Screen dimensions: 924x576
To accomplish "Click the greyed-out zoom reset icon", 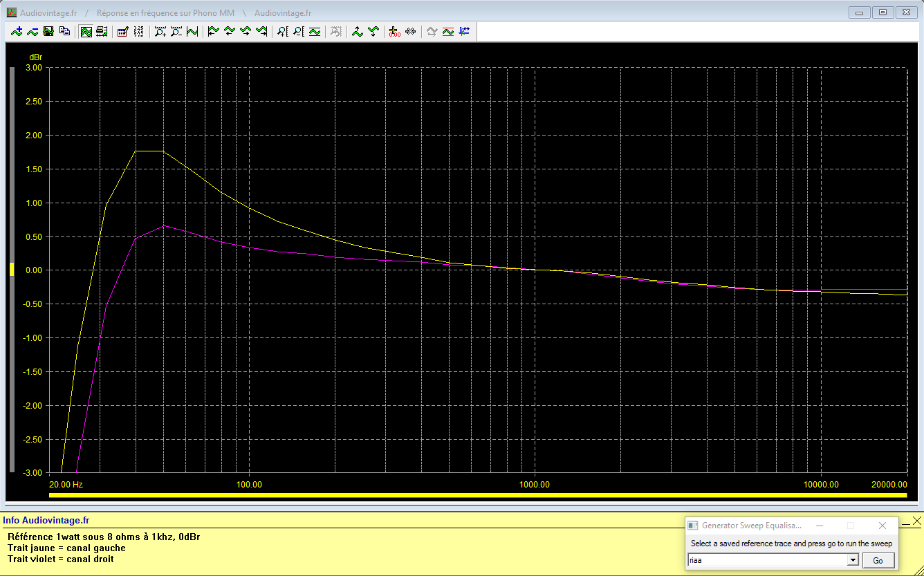I will [x=336, y=31].
